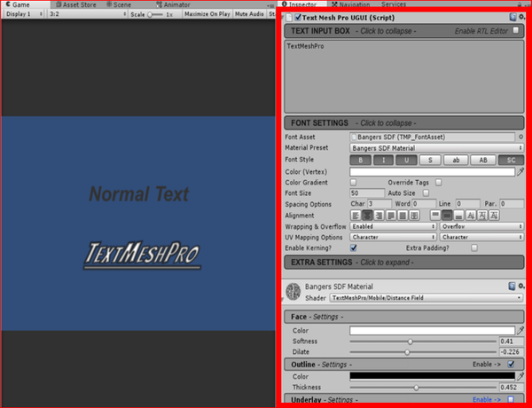Enable Underlay settings checkbox
This screenshot has height=408, width=532.
pyautogui.click(x=511, y=399)
